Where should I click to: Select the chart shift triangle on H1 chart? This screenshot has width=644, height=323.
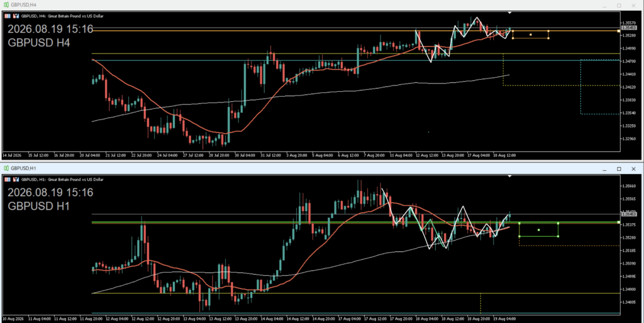tap(509, 176)
